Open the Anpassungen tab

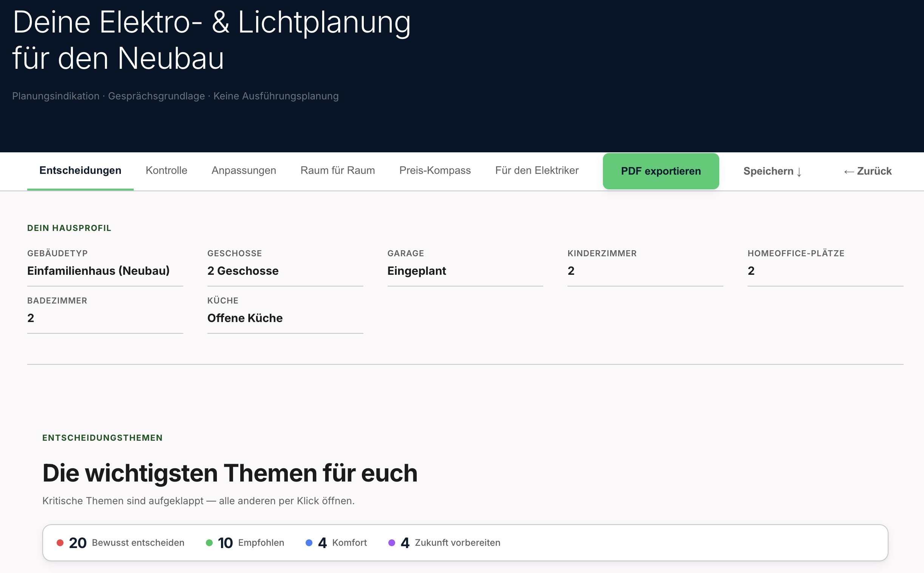[244, 170]
